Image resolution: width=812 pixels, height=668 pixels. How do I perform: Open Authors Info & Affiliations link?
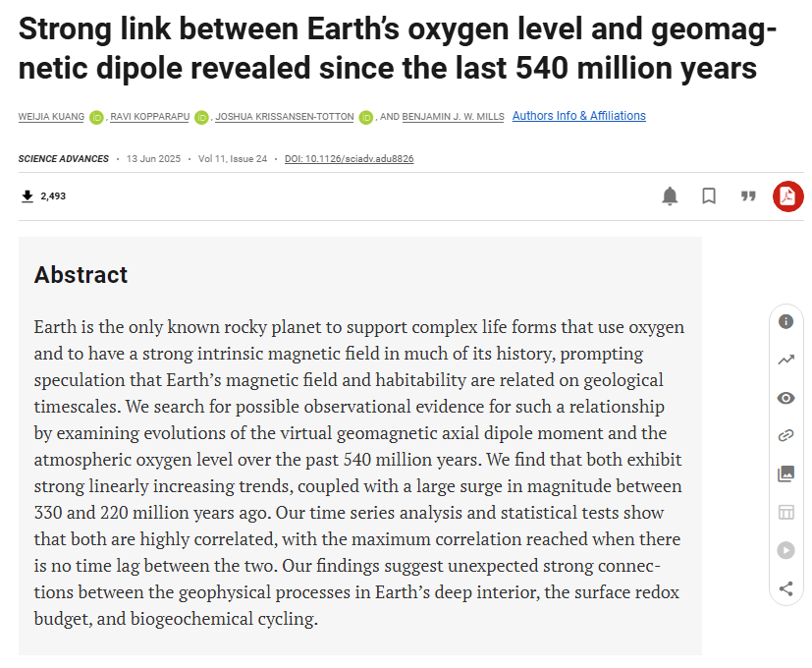click(x=579, y=116)
